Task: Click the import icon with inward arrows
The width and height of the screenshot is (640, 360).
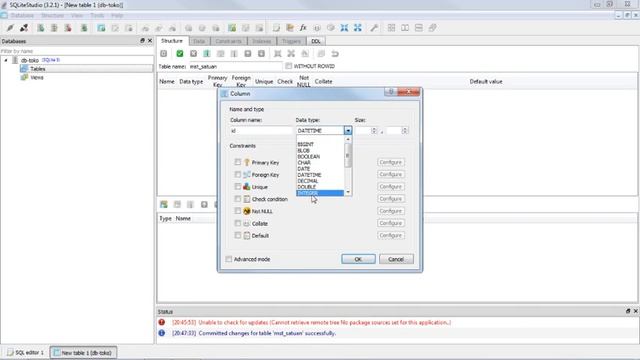Action: pyautogui.click(x=344, y=28)
